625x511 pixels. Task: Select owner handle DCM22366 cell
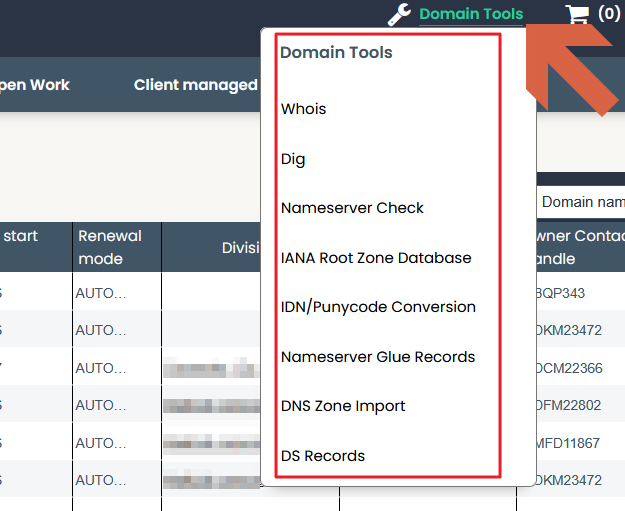569,368
